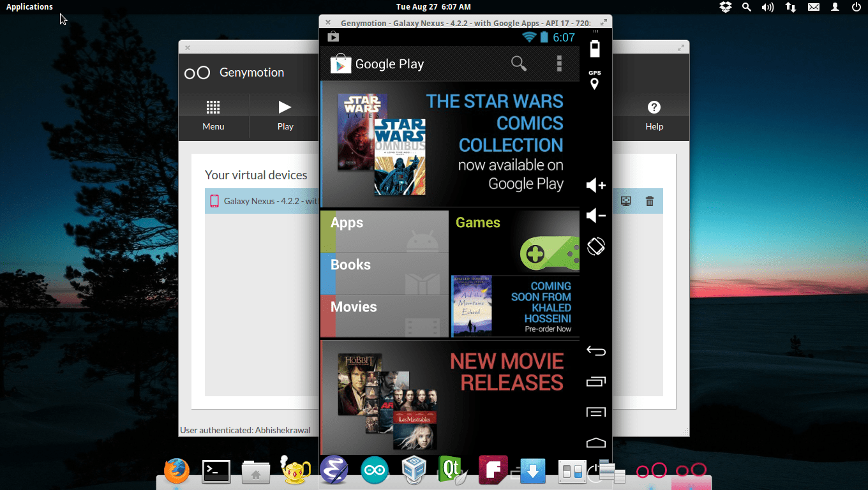Launch Terminal from the dock

tap(216, 471)
